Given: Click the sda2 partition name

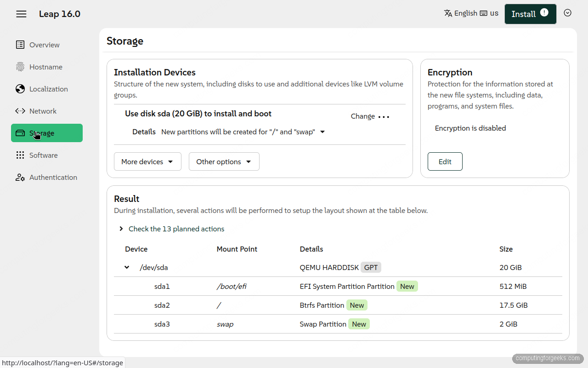Looking at the screenshot, I should (x=162, y=305).
